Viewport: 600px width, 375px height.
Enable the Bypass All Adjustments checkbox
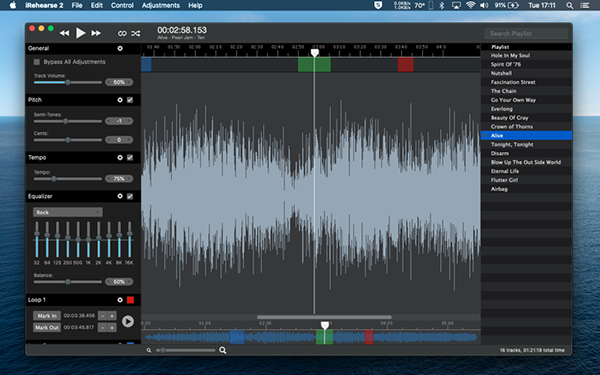tap(37, 62)
